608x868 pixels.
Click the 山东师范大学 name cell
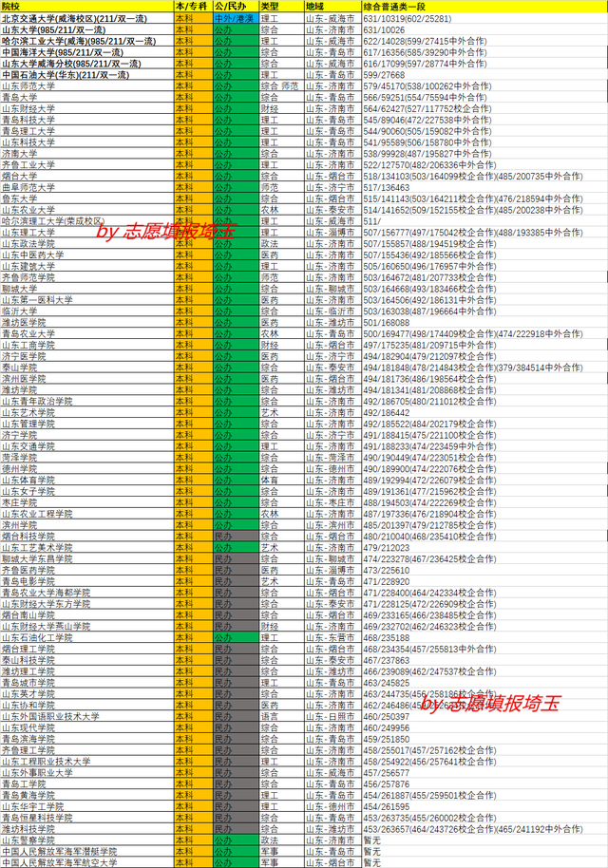pyautogui.click(x=87, y=86)
